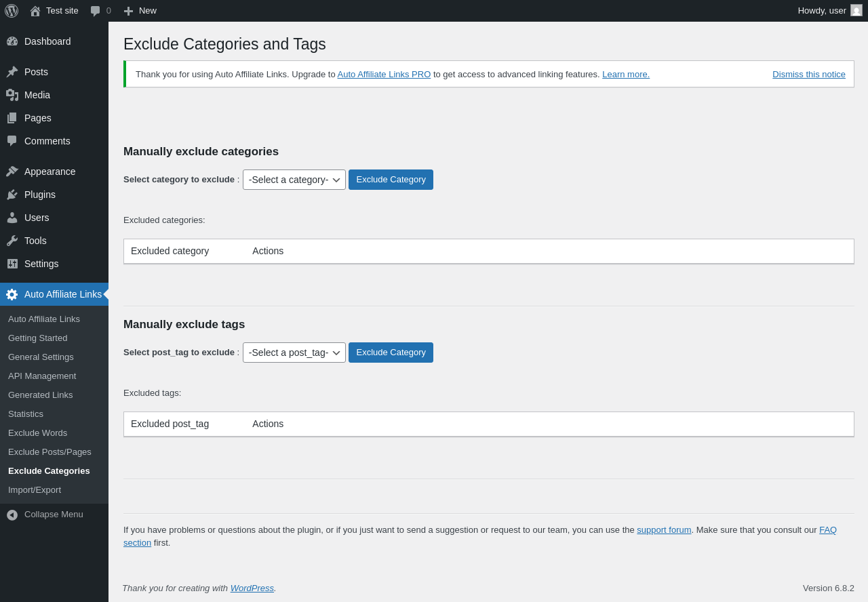This screenshot has width=868, height=602.
Task: Click New in admin bar
Action: (x=148, y=10)
